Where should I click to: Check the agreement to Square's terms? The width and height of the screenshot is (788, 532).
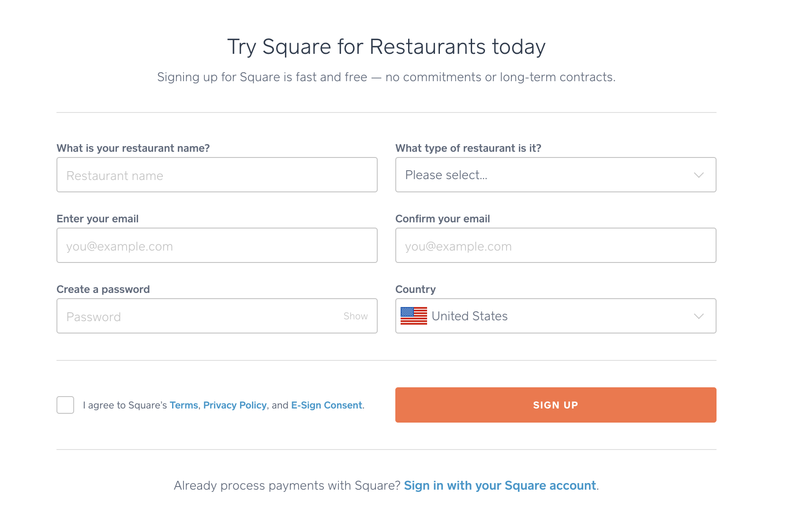(x=65, y=405)
